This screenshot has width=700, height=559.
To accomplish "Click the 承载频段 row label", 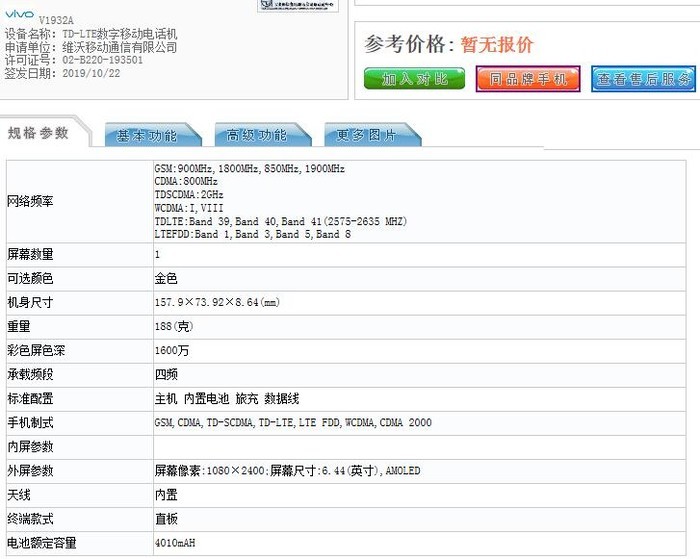I will [30, 374].
